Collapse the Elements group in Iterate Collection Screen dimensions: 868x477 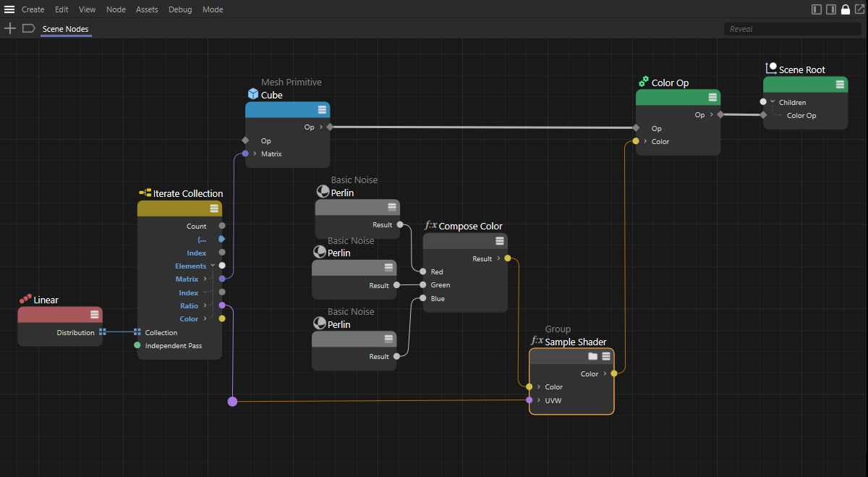213,266
